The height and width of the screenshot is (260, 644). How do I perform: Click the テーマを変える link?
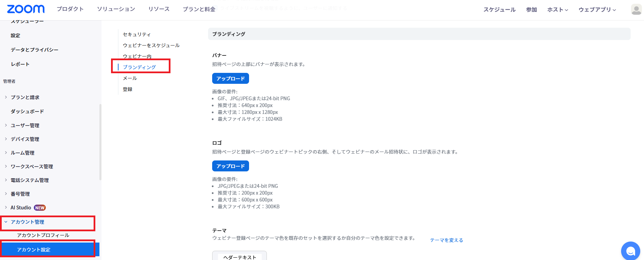[446, 240]
